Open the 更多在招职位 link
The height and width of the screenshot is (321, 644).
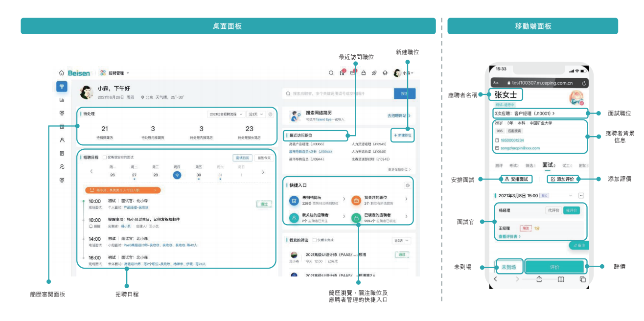pos(400,169)
